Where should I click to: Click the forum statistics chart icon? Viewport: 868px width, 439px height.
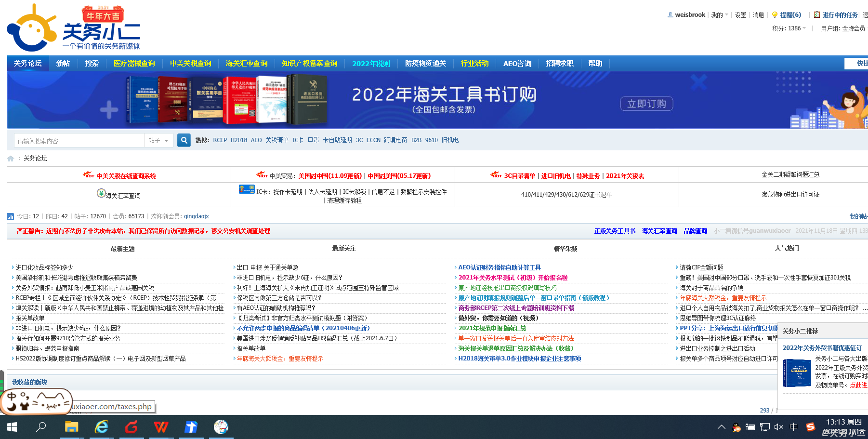pyautogui.click(x=10, y=216)
